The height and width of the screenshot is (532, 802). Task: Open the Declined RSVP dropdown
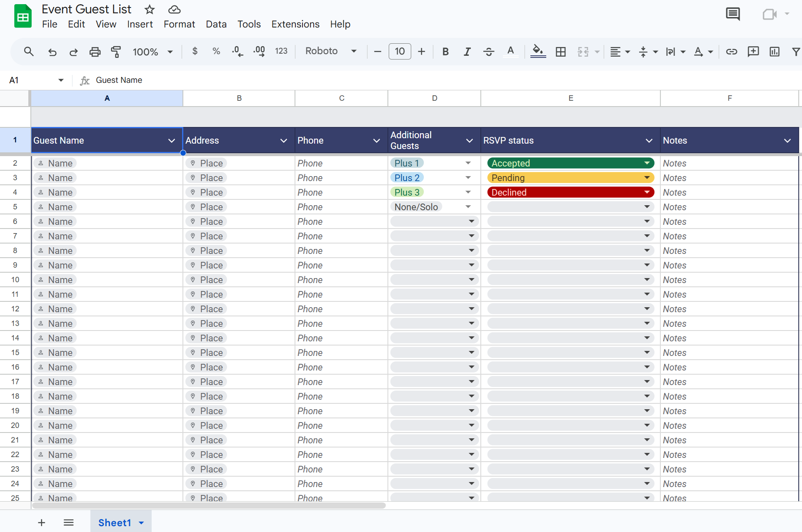click(647, 192)
